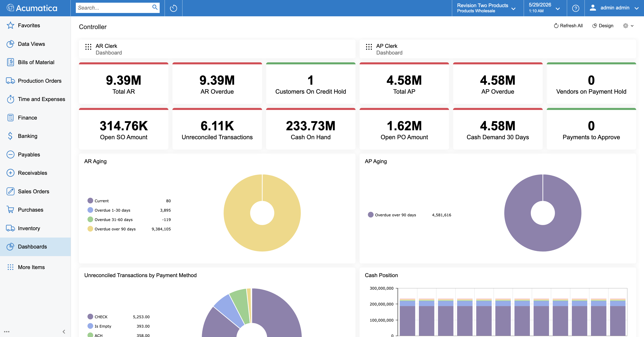This screenshot has height=337, width=644.
Task: Open the Open SO Amount tile
Action: pyautogui.click(x=124, y=129)
